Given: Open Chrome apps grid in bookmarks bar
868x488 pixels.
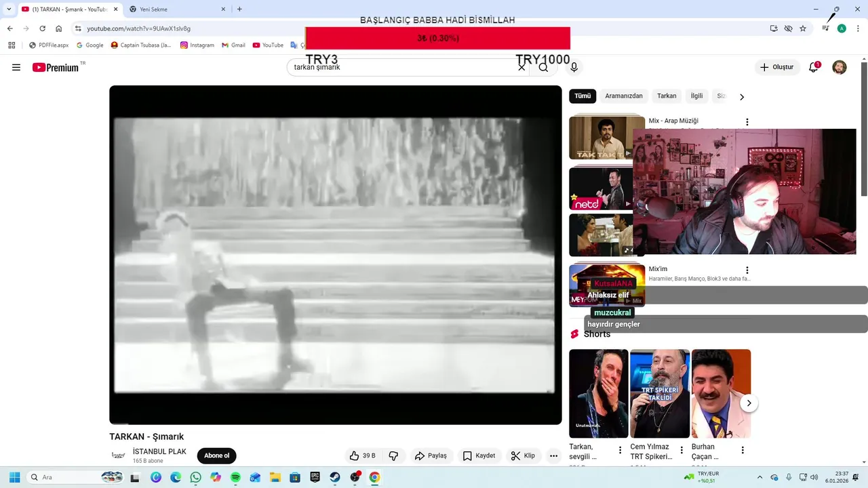Looking at the screenshot, I should [12, 45].
